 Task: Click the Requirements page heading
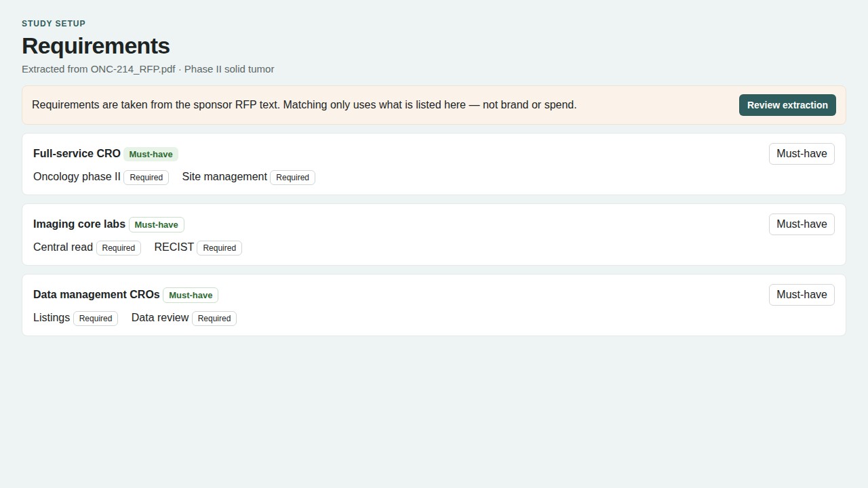(96, 46)
